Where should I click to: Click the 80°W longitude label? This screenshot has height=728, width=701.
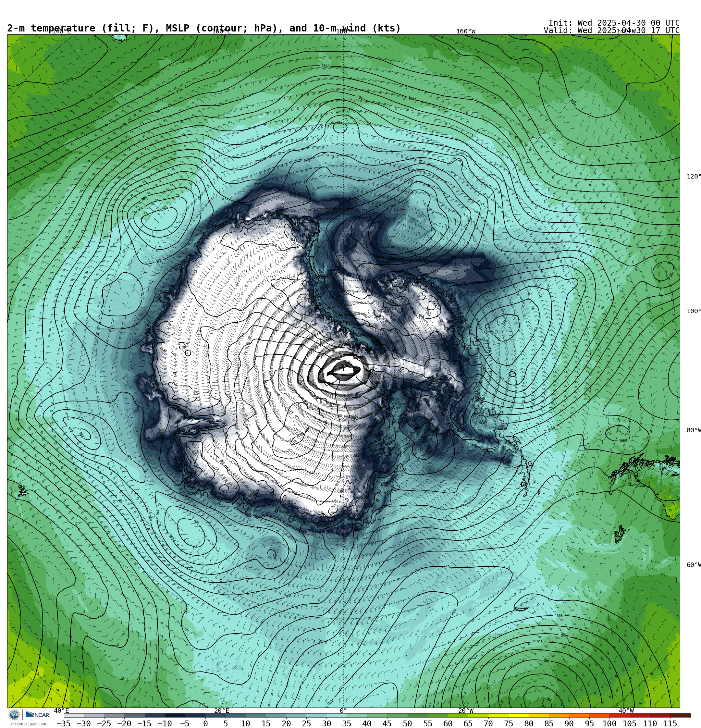(694, 430)
